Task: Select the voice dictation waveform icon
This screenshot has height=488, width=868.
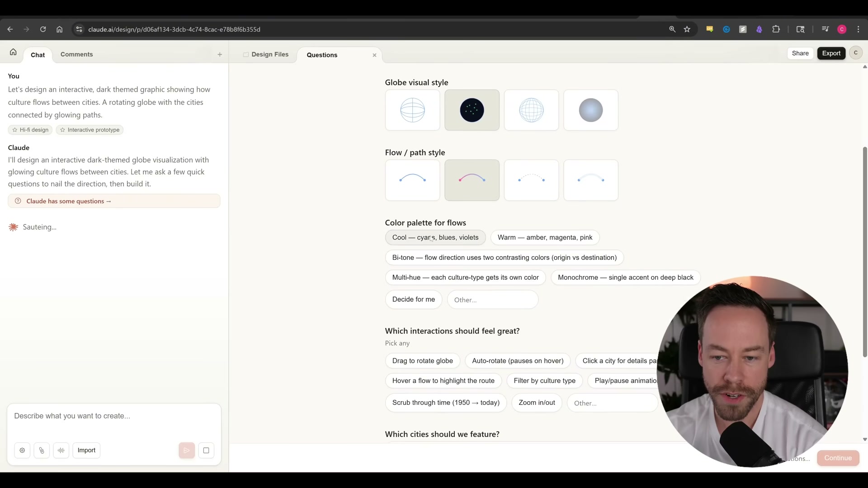Action: coord(61,450)
